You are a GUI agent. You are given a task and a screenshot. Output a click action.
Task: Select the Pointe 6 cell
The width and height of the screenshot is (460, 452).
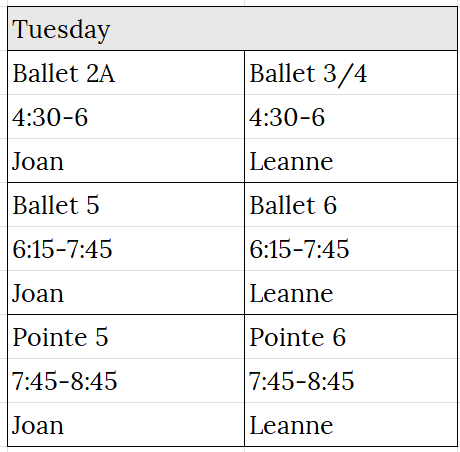coord(351,337)
